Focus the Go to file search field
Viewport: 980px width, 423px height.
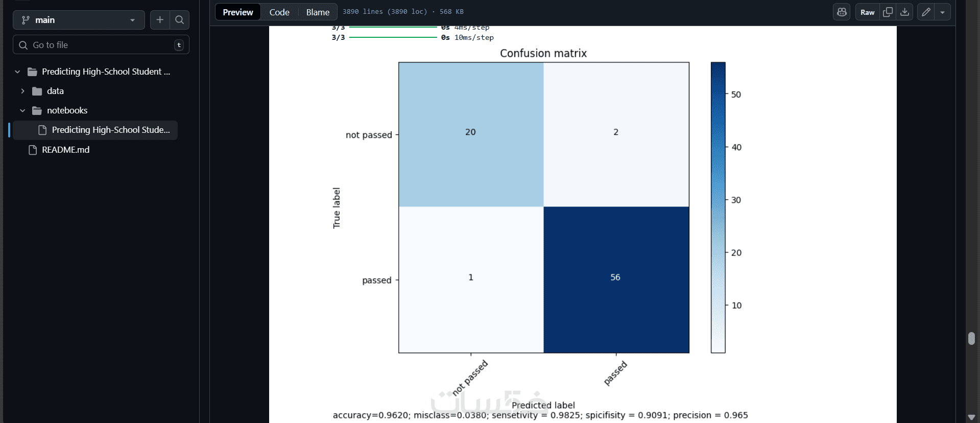(x=101, y=45)
